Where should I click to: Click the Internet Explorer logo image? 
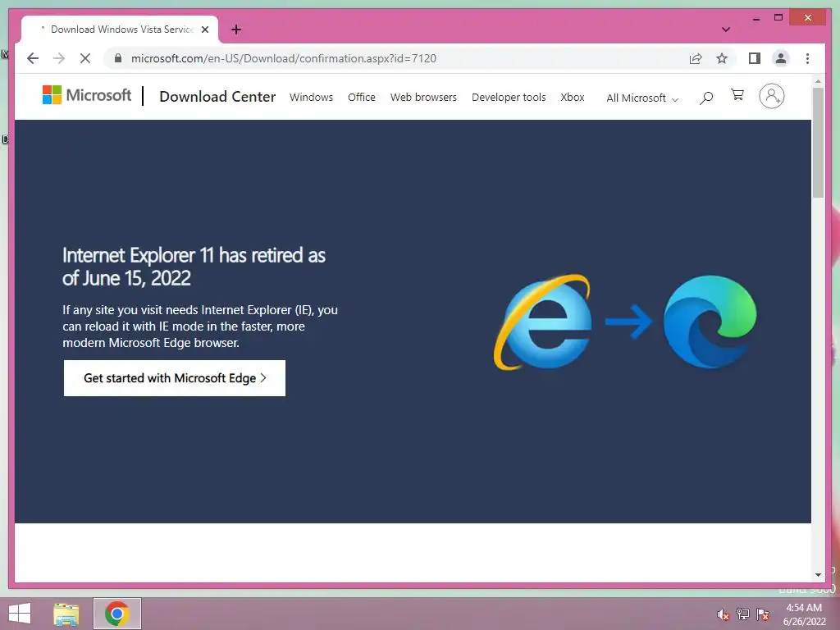pyautogui.click(x=542, y=322)
